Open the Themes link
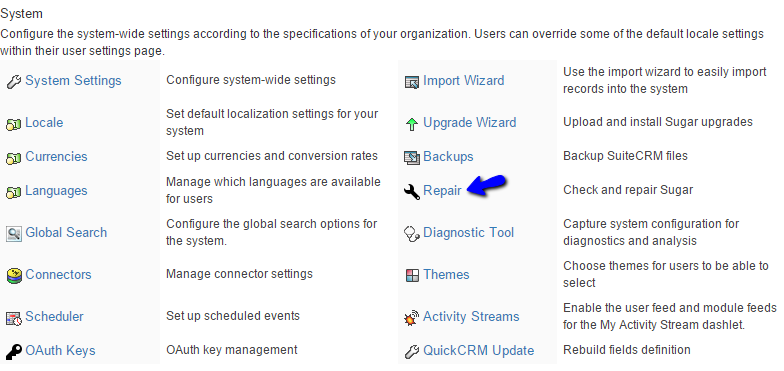 [x=446, y=274]
